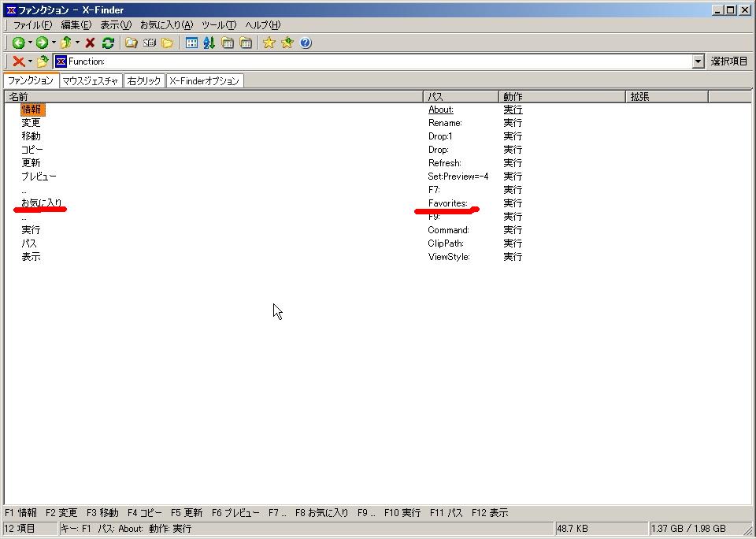Expand the up-folder dropdown arrow
Screen dimensions: 756x539
point(77,43)
